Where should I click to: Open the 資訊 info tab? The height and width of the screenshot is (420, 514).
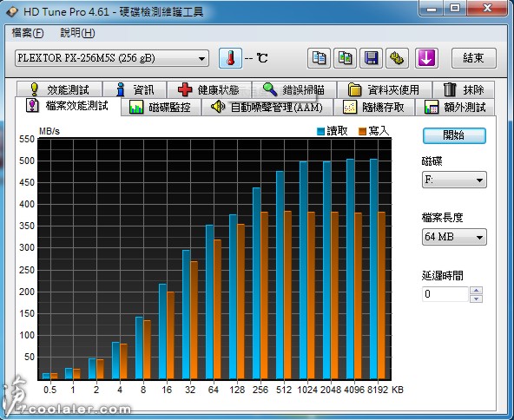point(135,89)
